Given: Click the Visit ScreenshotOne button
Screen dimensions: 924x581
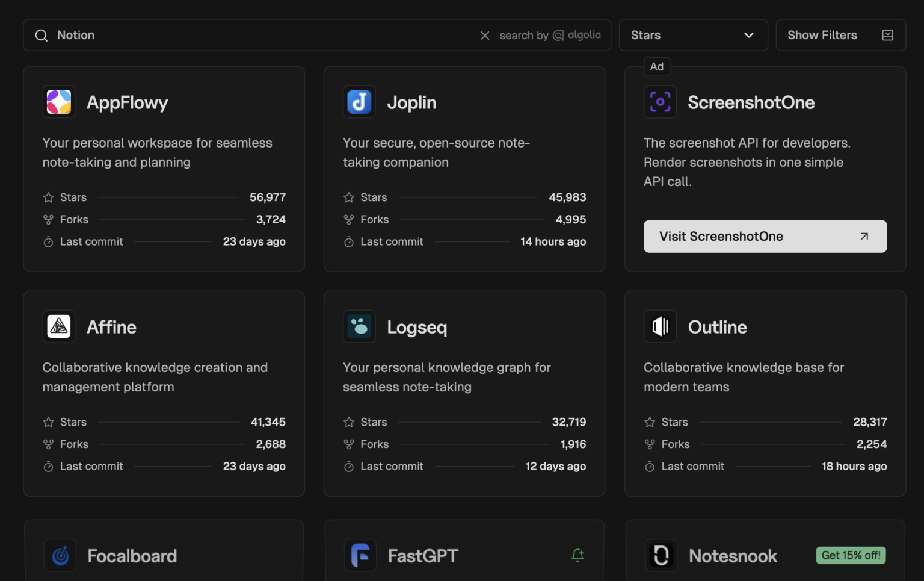Looking at the screenshot, I should point(765,236).
